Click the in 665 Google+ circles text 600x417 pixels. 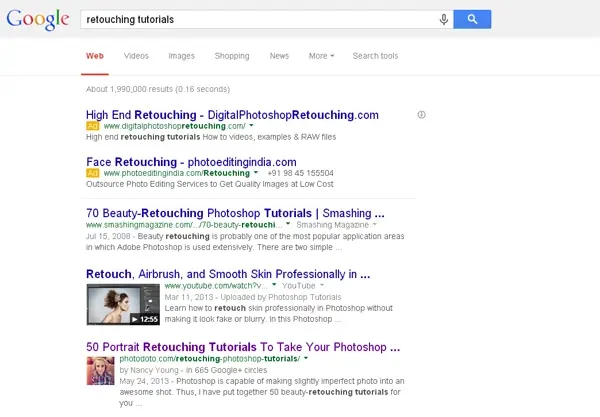pyautogui.click(x=226, y=370)
